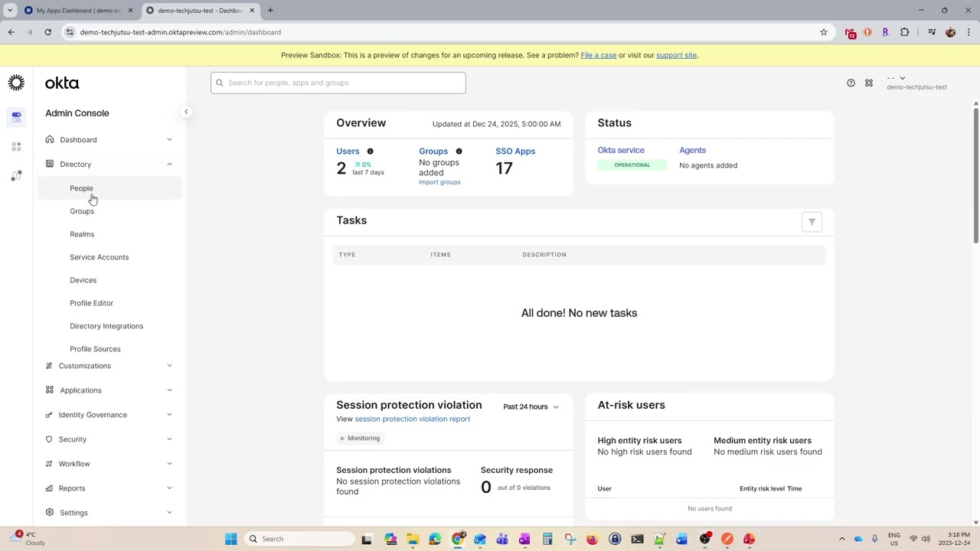Click the Dashboard home icon in sidebar
Viewport: 980px width, 551px height.
pos(50,139)
